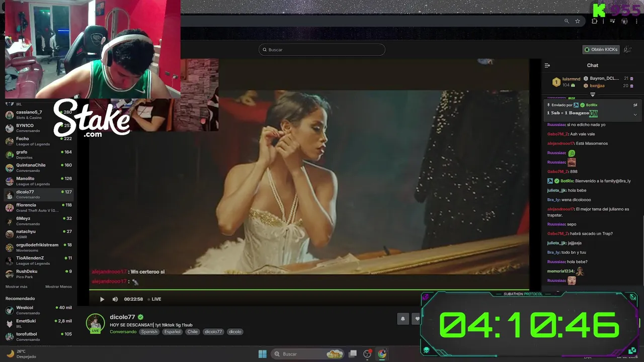The height and width of the screenshot is (362, 644).
Task: Click the dicolo77 channel name heading
Action: click(x=123, y=317)
